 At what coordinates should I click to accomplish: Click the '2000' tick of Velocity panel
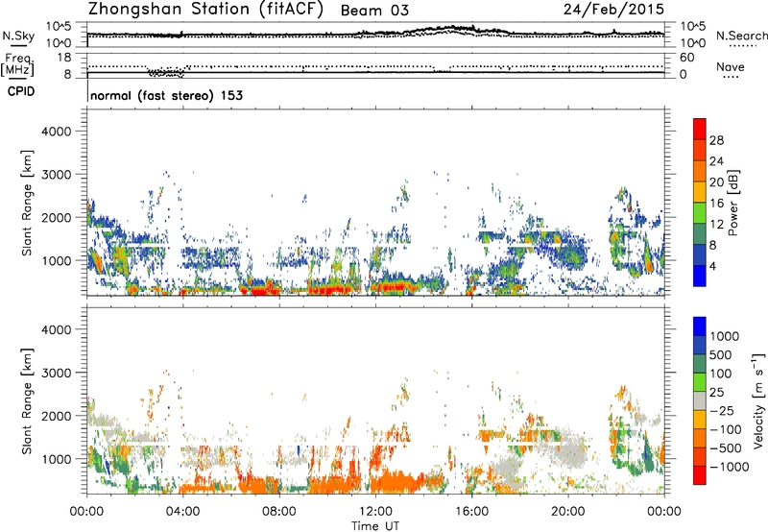click(x=56, y=416)
